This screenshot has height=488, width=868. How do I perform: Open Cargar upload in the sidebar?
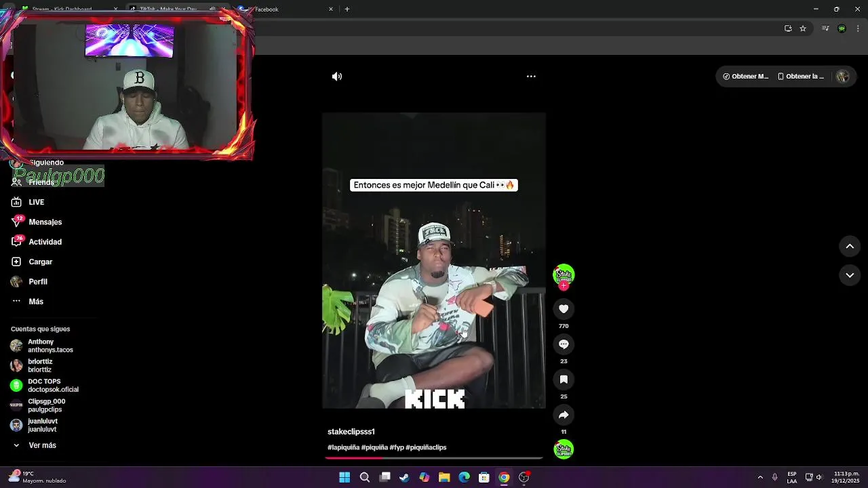40,262
